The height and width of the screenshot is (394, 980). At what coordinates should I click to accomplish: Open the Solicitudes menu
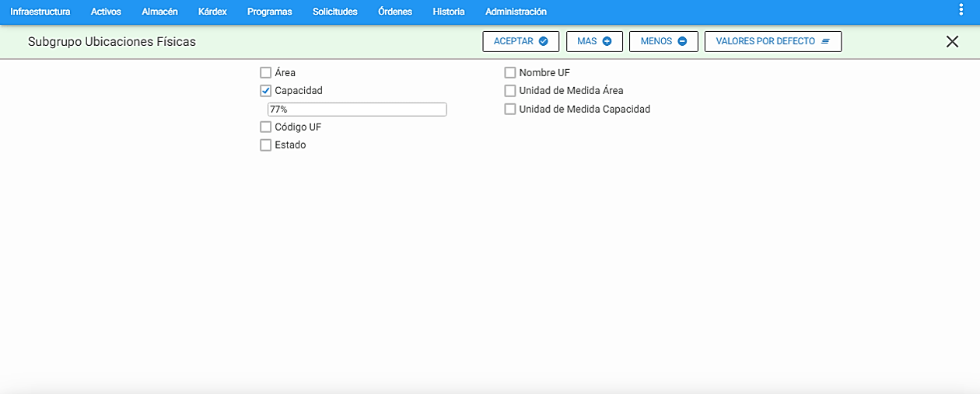click(x=334, y=12)
